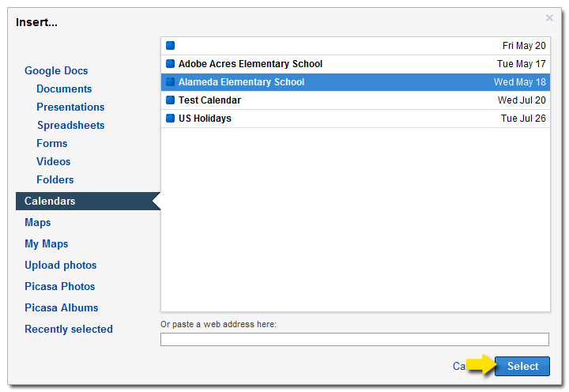
Task: Select Videos from the sidebar
Action: pos(54,161)
